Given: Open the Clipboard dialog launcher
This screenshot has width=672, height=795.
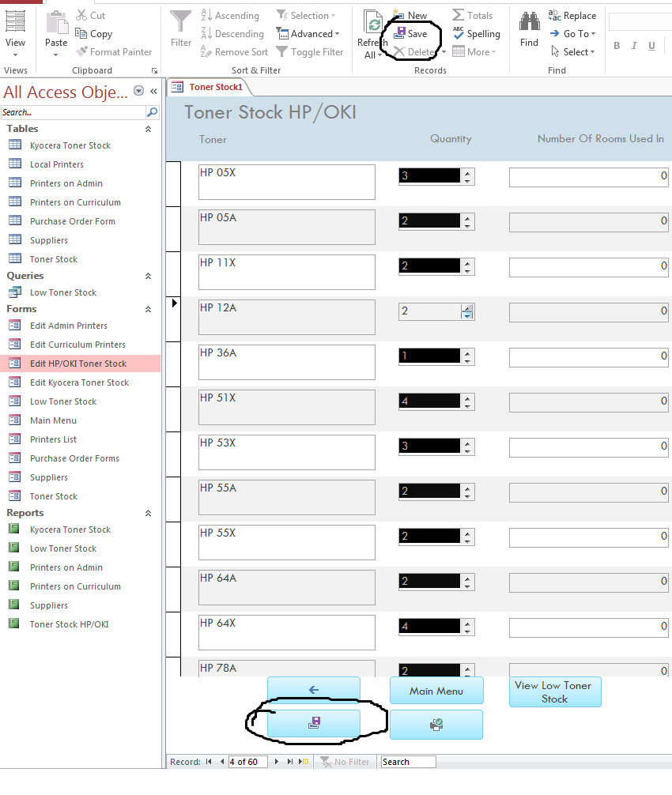Looking at the screenshot, I should pyautogui.click(x=155, y=70).
